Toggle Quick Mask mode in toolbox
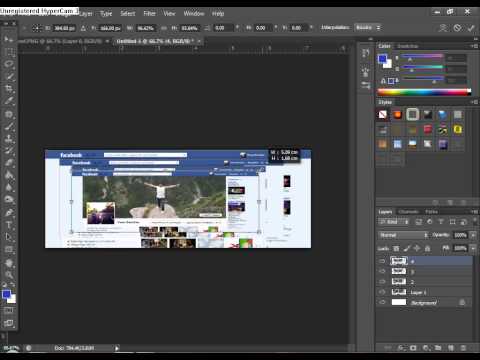The height and width of the screenshot is (360, 480). pyautogui.click(x=9, y=310)
